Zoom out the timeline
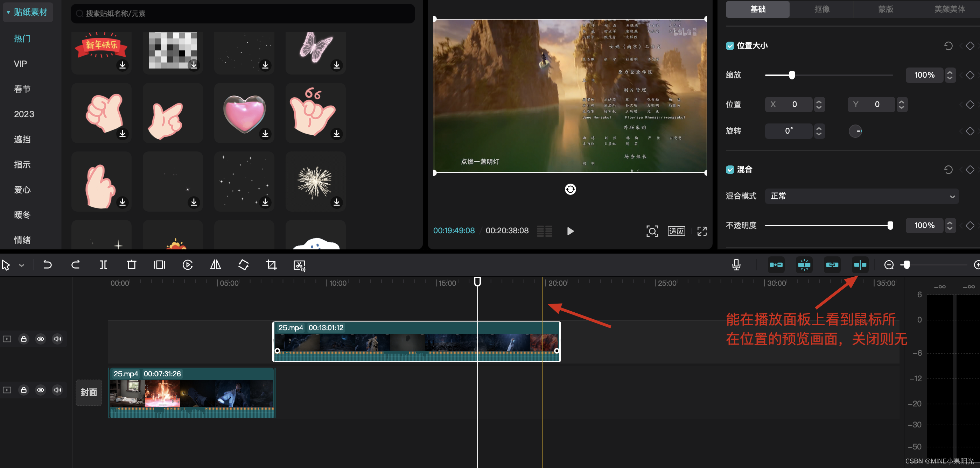This screenshot has width=980, height=468. click(x=889, y=264)
